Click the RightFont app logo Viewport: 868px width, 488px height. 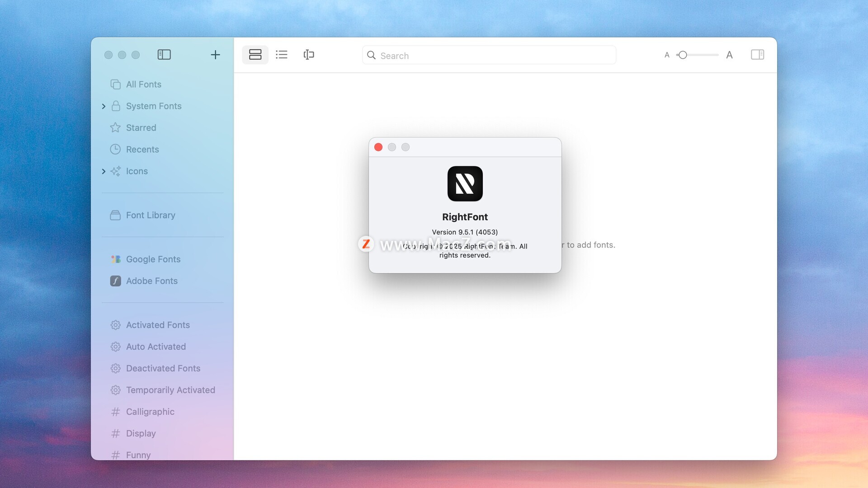[465, 183]
